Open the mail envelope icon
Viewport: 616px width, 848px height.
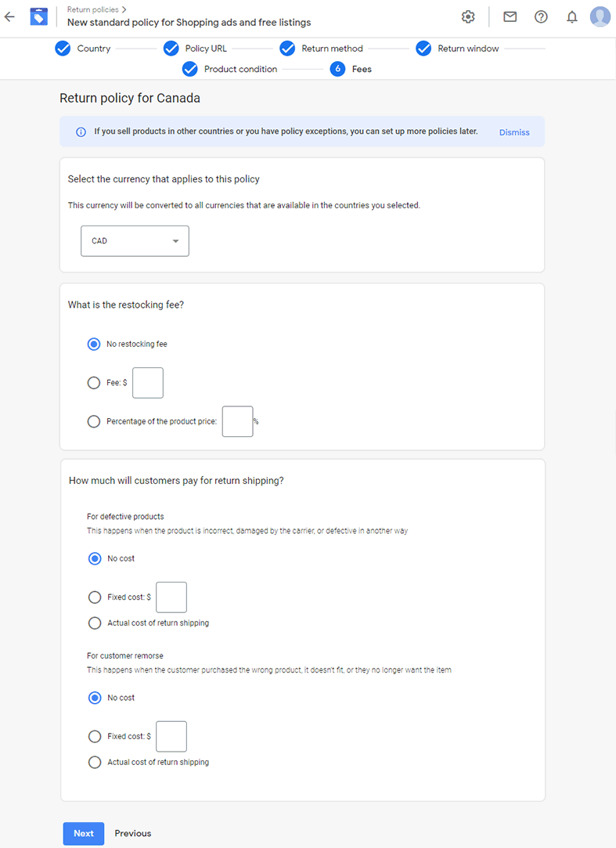tap(510, 16)
